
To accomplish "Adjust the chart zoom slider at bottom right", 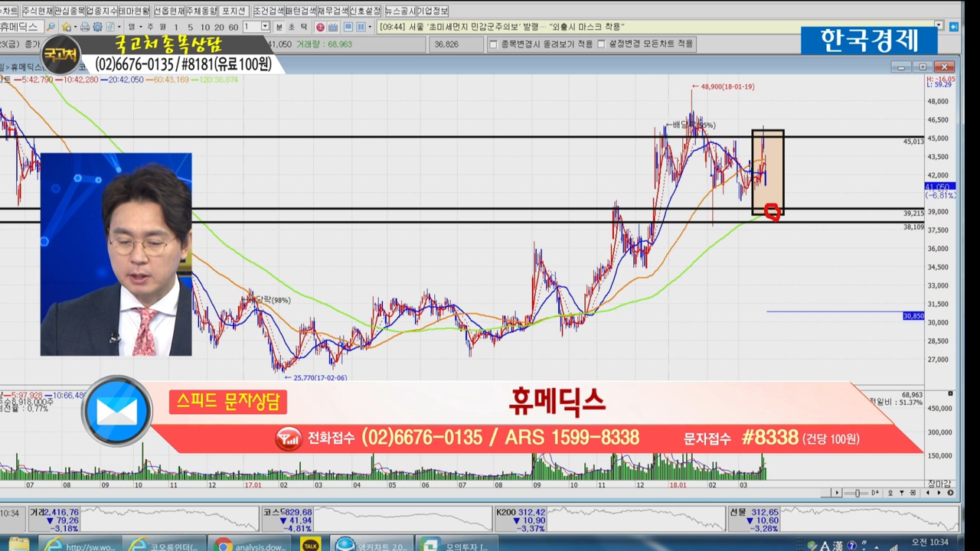I will (858, 493).
